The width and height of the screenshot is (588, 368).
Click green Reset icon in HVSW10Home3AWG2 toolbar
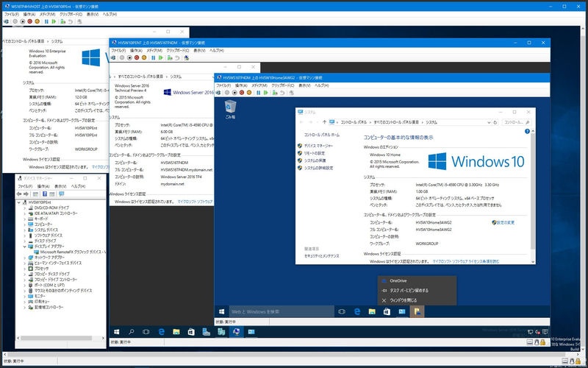coord(266,93)
